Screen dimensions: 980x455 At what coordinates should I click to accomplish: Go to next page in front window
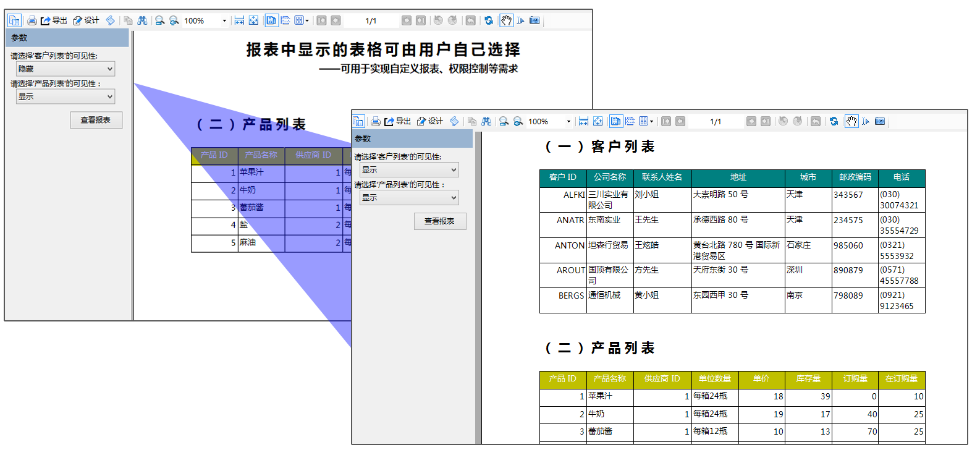(751, 121)
